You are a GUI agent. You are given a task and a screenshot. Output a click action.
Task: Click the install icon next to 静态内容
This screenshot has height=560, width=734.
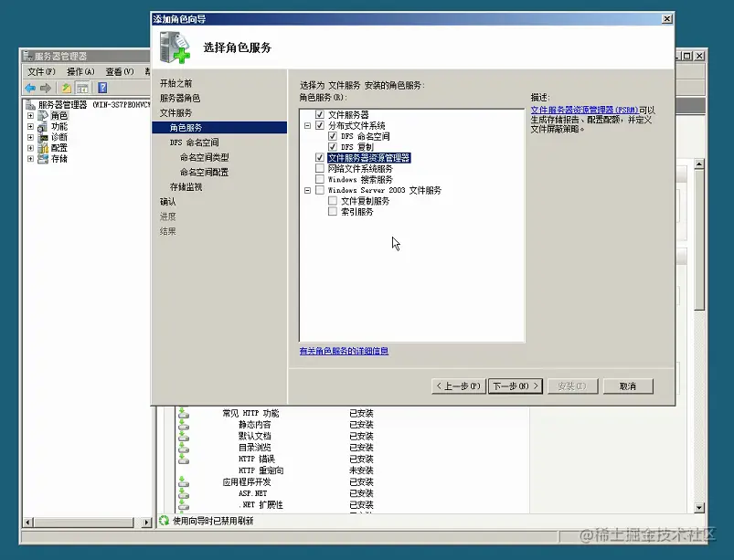184,424
